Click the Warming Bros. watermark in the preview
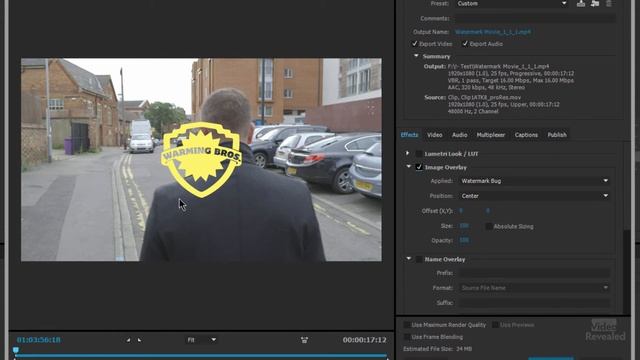The height and width of the screenshot is (360, 640). point(202,160)
